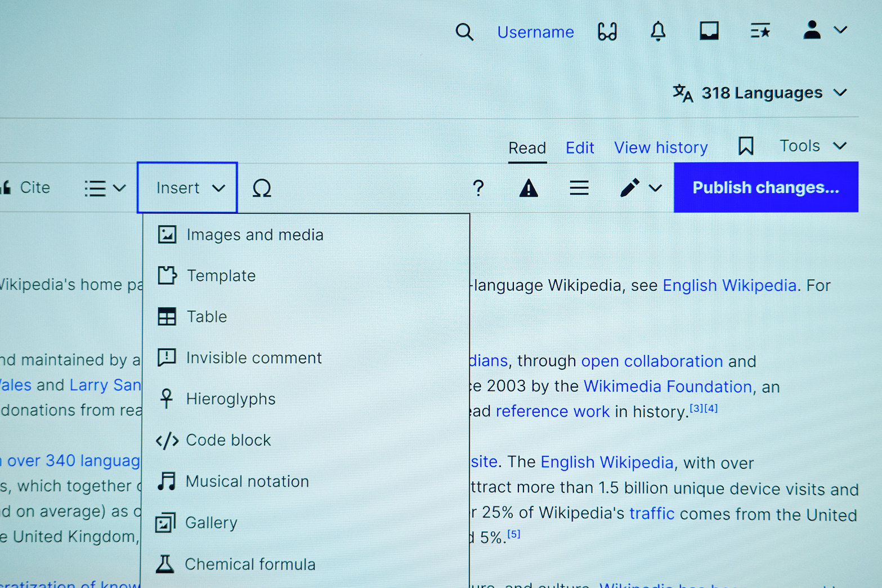This screenshot has width=882, height=588.
Task: Open citation reference [3]
Action: click(696, 409)
